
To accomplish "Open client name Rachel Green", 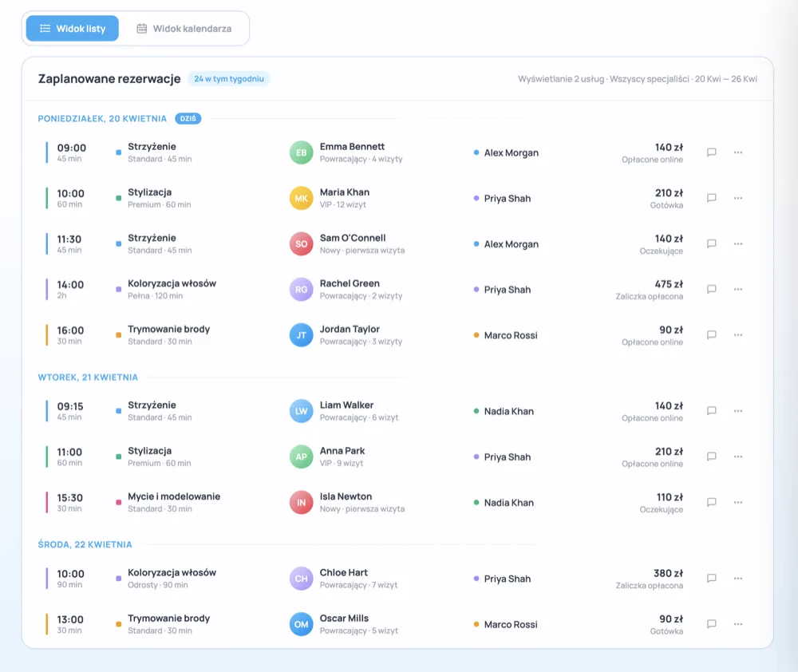I will point(350,283).
